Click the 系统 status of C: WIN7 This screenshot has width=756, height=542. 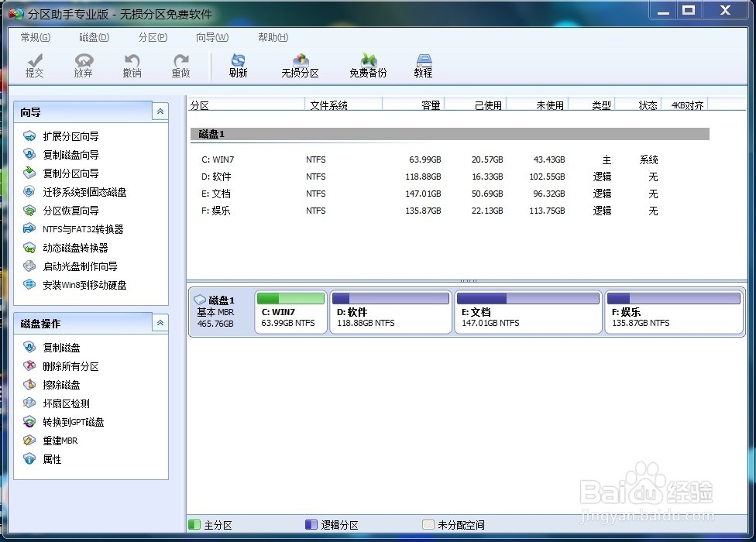[x=649, y=160]
